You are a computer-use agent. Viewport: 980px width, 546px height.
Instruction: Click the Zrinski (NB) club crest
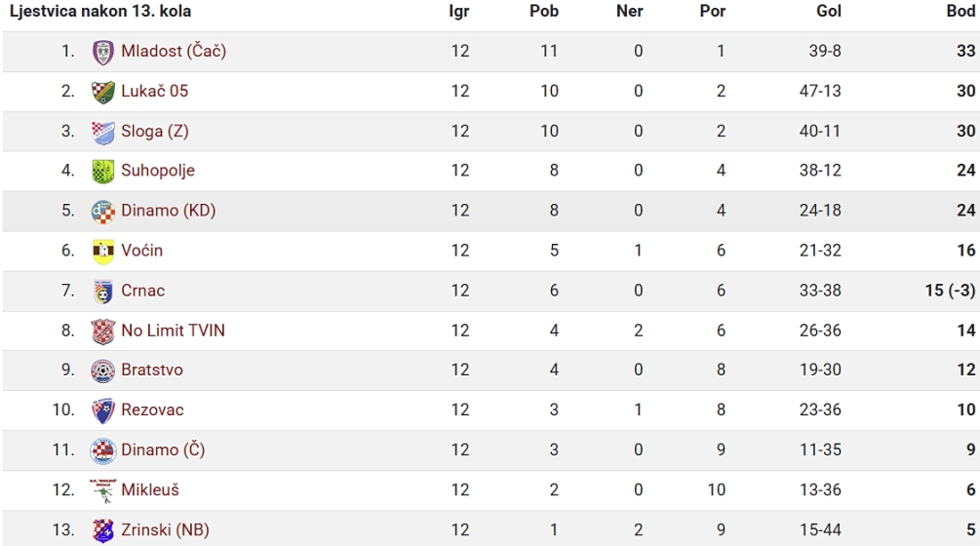pyautogui.click(x=103, y=530)
